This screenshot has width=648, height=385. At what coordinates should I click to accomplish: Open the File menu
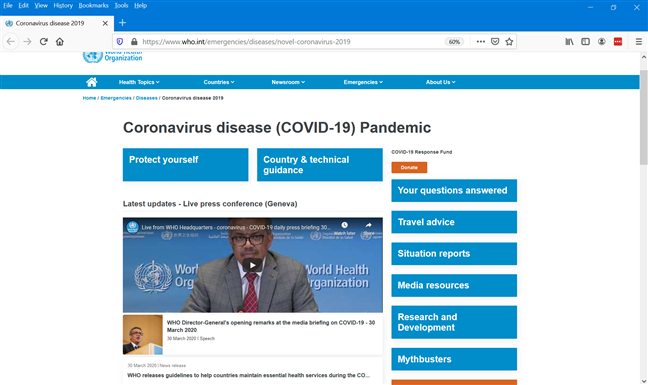coord(8,5)
